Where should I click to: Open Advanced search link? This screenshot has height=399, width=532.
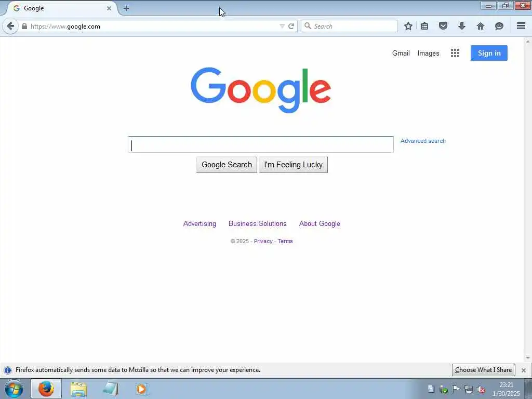tap(423, 141)
